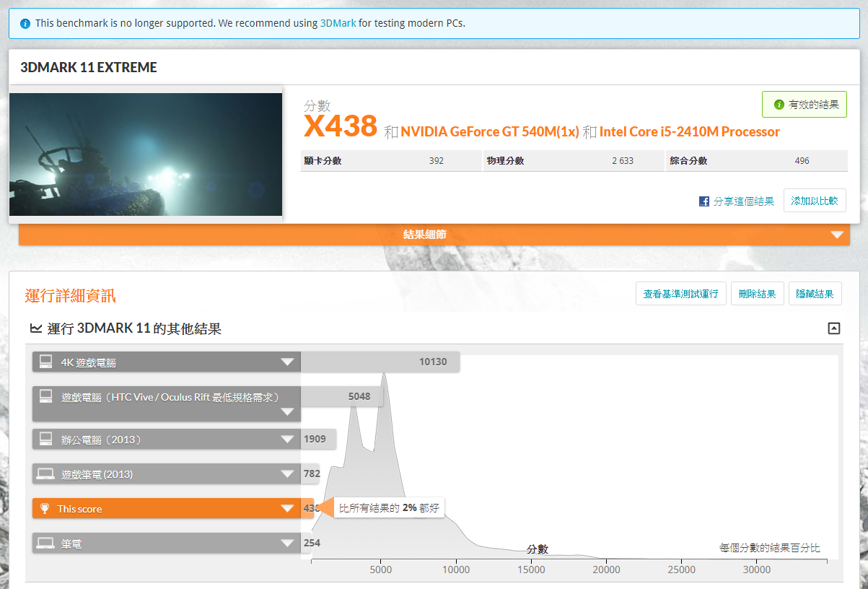Viewport: 868px width, 589px height.
Task: Click the chart icon beside 運行 3DMARK 11
Action: [x=35, y=328]
